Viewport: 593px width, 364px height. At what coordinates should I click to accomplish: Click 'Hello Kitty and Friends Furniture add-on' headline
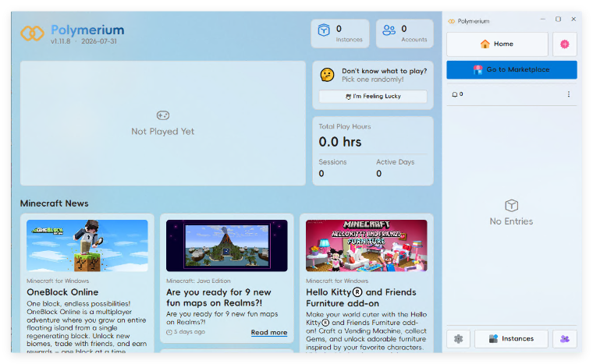[x=361, y=298]
